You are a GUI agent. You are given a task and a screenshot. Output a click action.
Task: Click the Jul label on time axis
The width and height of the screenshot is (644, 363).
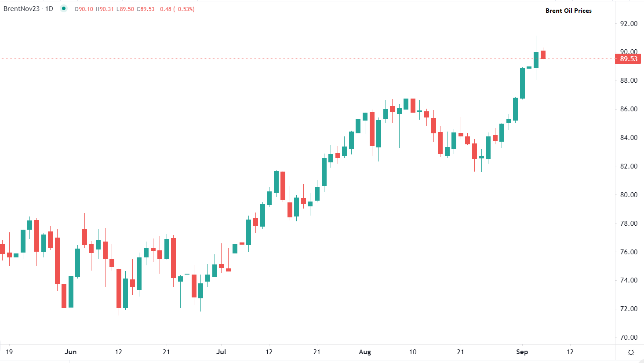coord(222,352)
